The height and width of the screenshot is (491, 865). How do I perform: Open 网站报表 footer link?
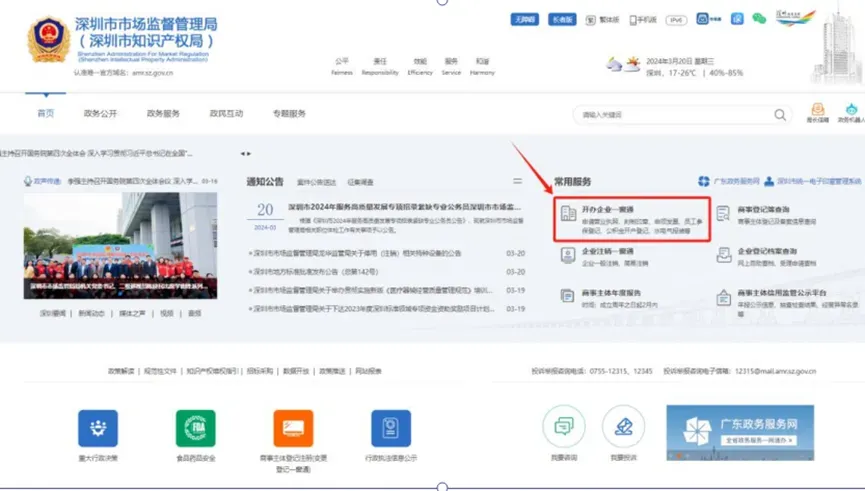click(369, 371)
